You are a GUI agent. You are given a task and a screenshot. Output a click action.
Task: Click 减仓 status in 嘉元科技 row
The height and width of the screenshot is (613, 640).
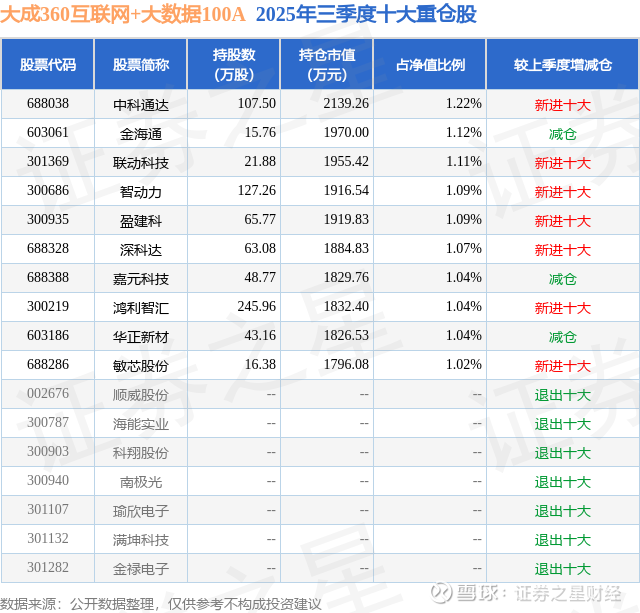[563, 279]
